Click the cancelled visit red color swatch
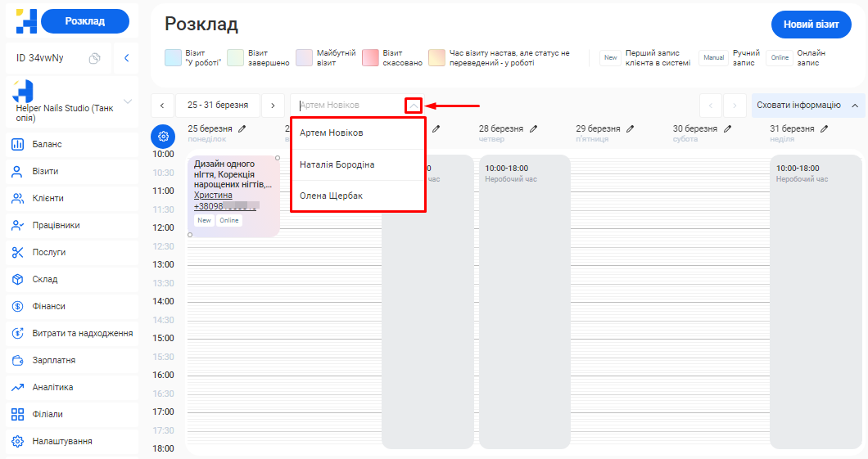This screenshot has width=868, height=459. click(371, 57)
